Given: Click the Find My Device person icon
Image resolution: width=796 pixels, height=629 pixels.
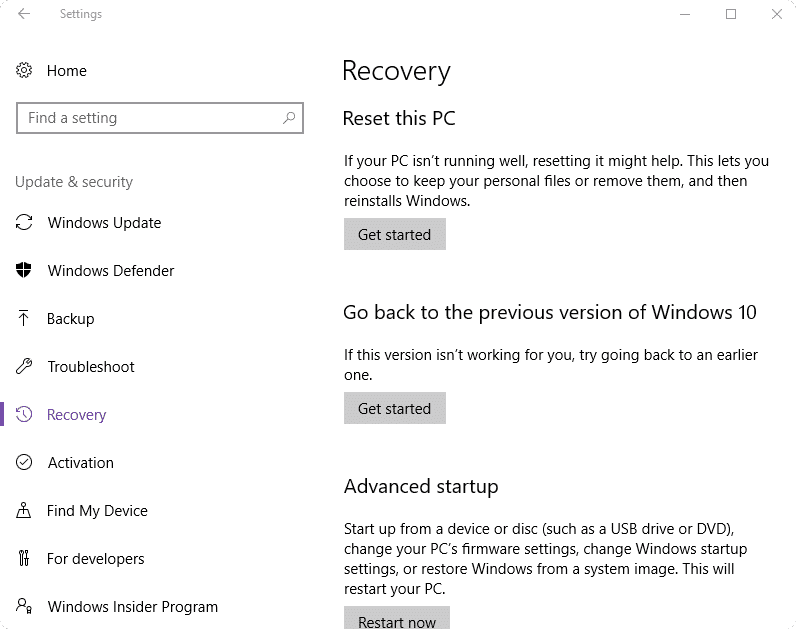Looking at the screenshot, I should click(24, 510).
